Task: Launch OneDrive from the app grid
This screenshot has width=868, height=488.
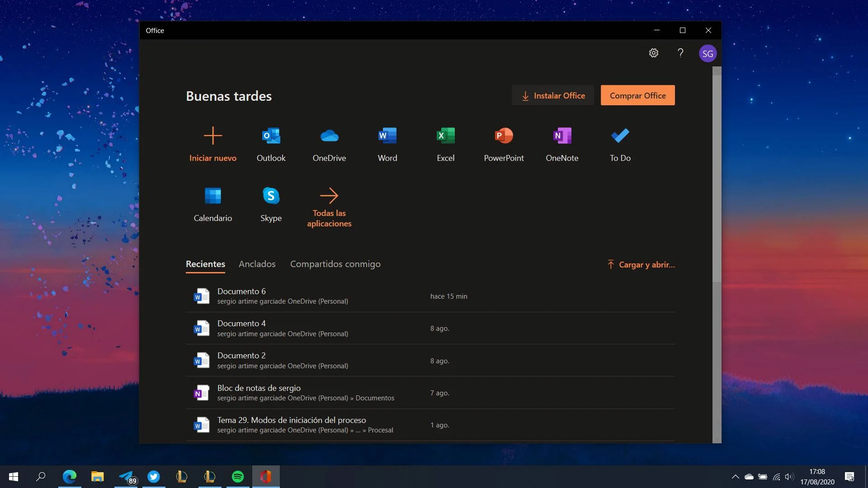Action: tap(329, 136)
